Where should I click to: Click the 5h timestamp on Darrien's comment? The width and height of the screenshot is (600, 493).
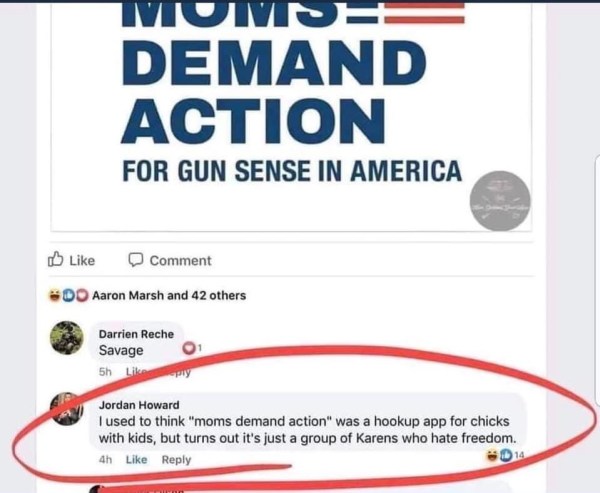coord(105,372)
